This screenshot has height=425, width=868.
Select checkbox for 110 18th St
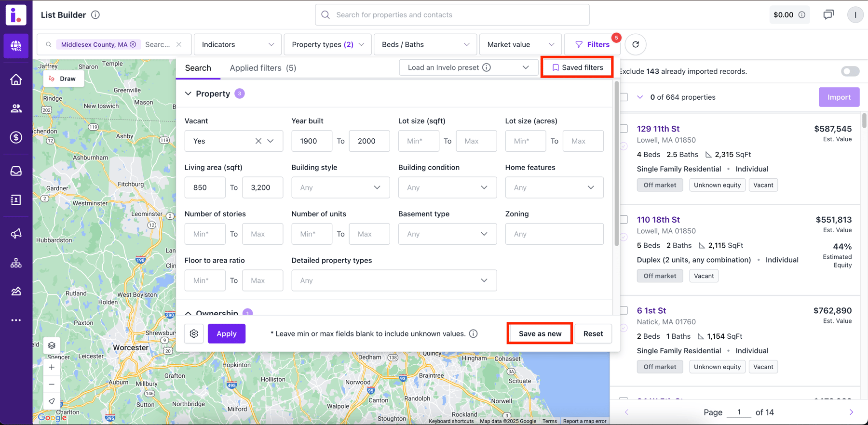(624, 220)
